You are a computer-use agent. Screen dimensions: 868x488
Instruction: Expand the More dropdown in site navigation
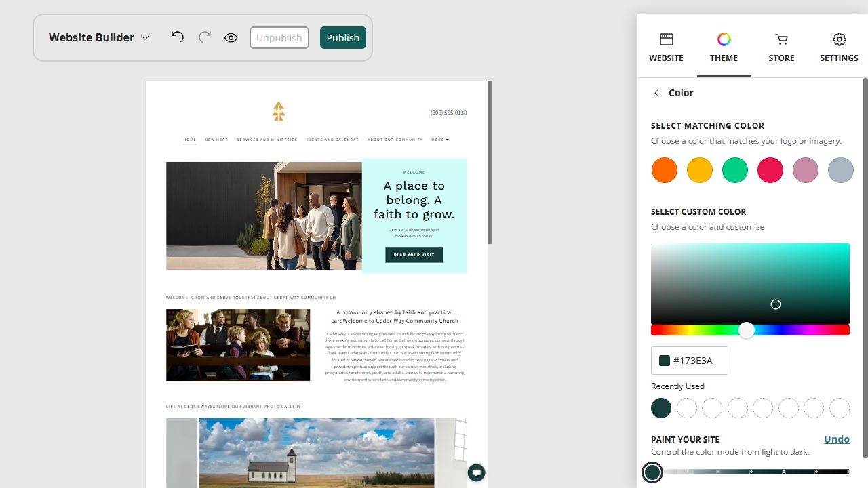440,140
